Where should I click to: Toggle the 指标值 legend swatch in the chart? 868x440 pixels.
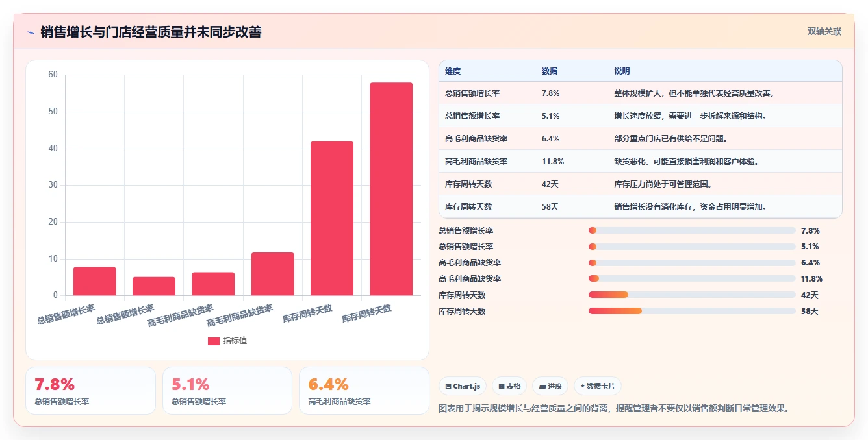(x=214, y=341)
